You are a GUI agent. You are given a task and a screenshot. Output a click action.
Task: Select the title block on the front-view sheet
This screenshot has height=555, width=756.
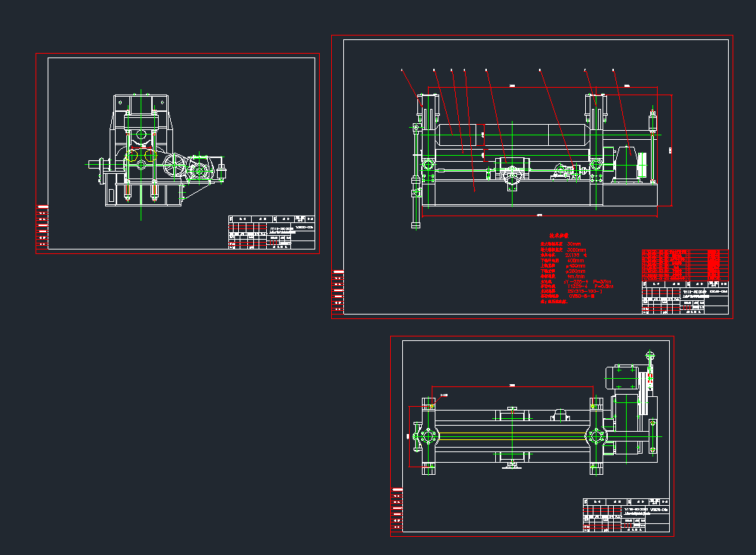[x=685, y=297]
